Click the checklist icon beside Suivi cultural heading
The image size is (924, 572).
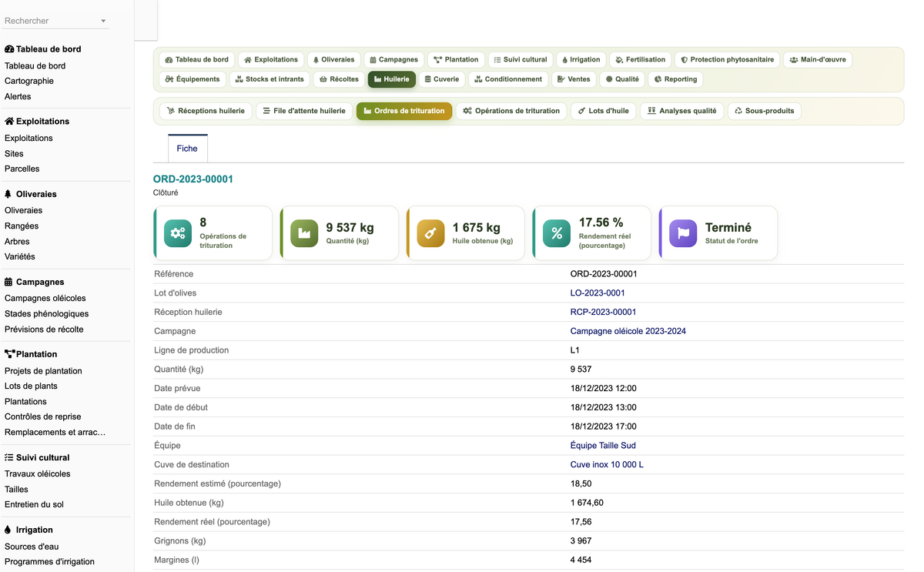tap(9, 457)
